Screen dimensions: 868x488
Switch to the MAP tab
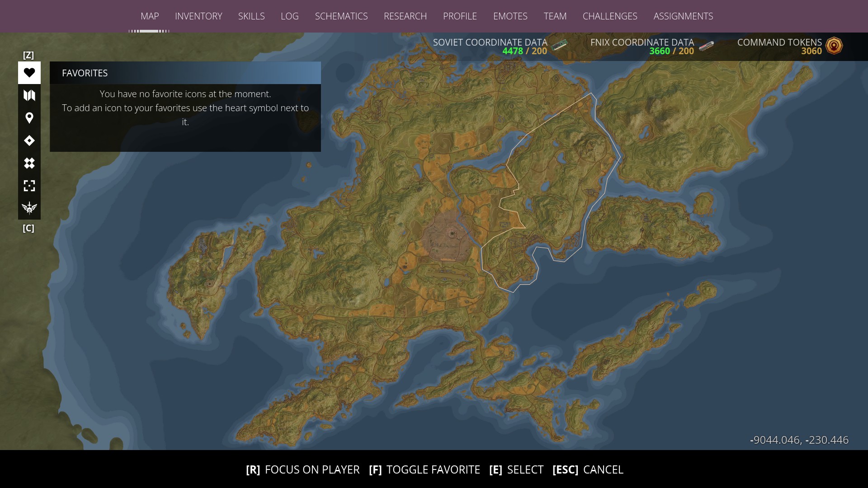(x=150, y=16)
